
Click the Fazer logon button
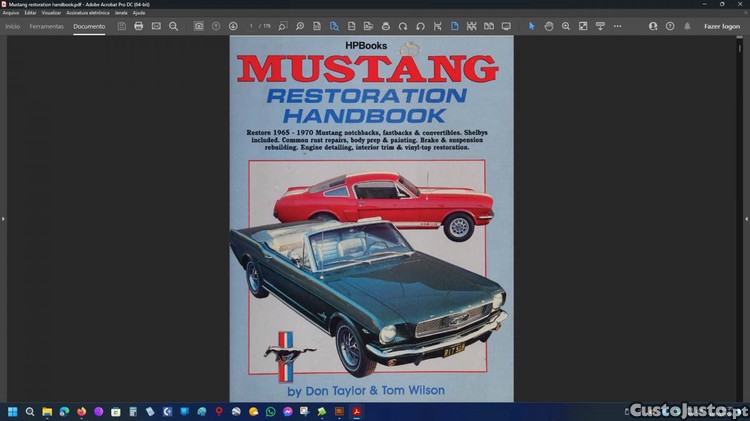click(x=722, y=26)
